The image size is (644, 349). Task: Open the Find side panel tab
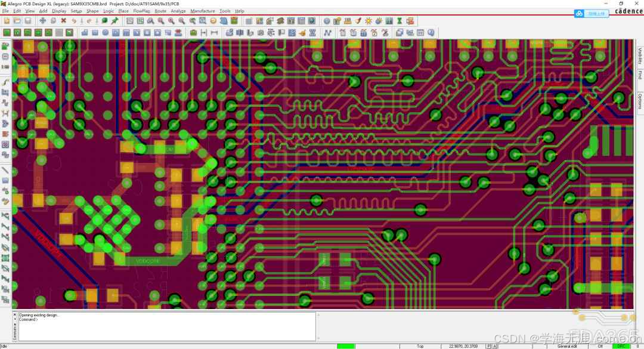click(640, 75)
